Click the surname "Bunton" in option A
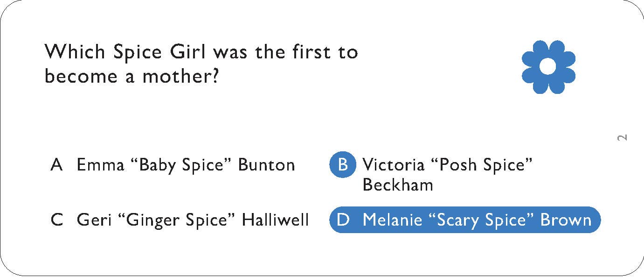The image size is (644, 277). [266, 165]
